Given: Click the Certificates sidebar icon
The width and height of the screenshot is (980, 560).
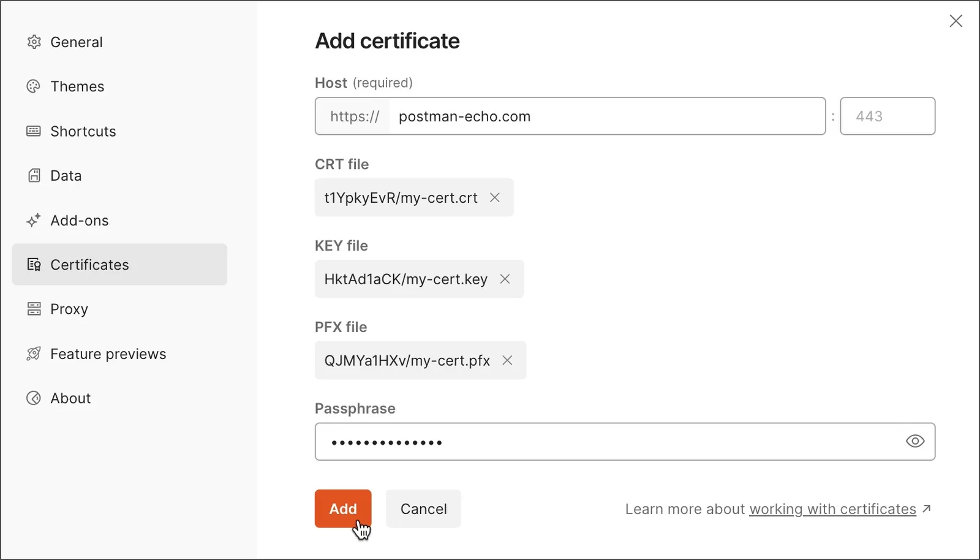Looking at the screenshot, I should tap(34, 265).
